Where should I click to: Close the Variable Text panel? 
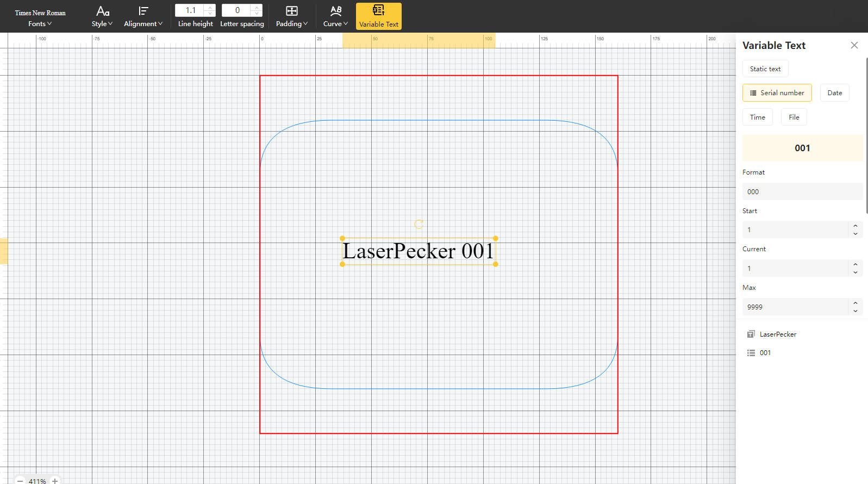854,45
